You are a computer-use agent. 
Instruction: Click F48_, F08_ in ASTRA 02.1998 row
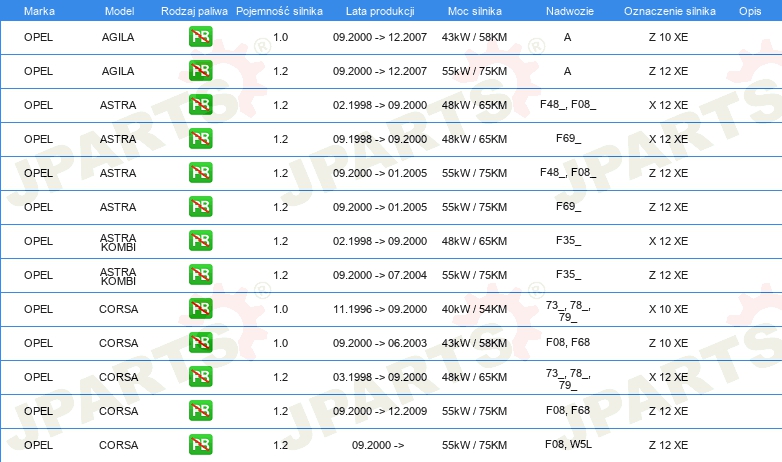pos(568,104)
